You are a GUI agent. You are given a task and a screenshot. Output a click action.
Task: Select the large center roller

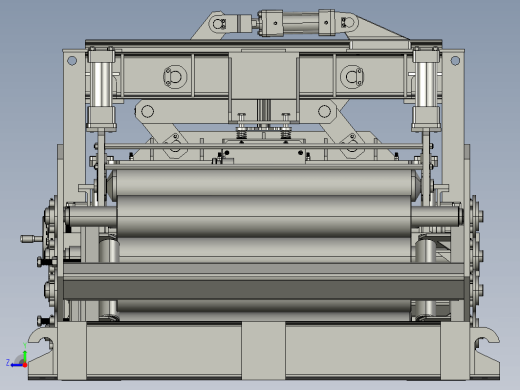coord(264,216)
